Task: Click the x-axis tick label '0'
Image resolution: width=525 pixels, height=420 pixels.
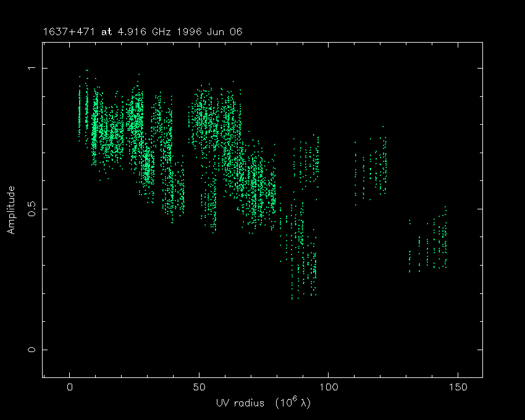Action: point(70,388)
